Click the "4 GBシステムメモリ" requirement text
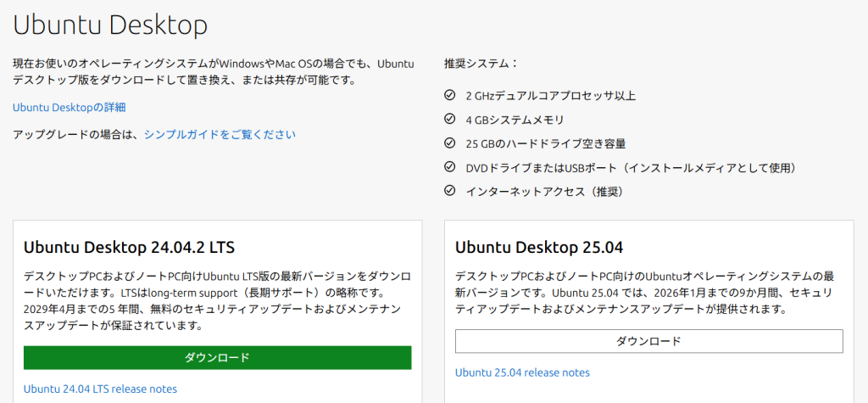The image size is (868, 403). tap(515, 120)
